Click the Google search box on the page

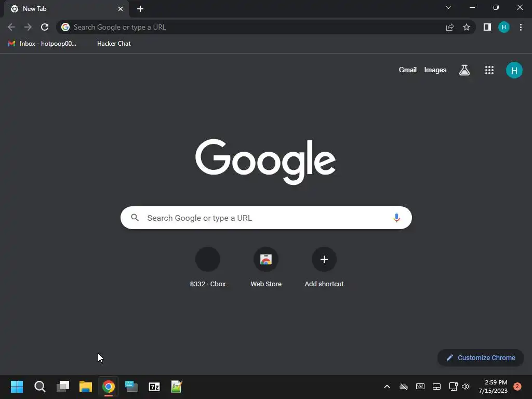266,218
